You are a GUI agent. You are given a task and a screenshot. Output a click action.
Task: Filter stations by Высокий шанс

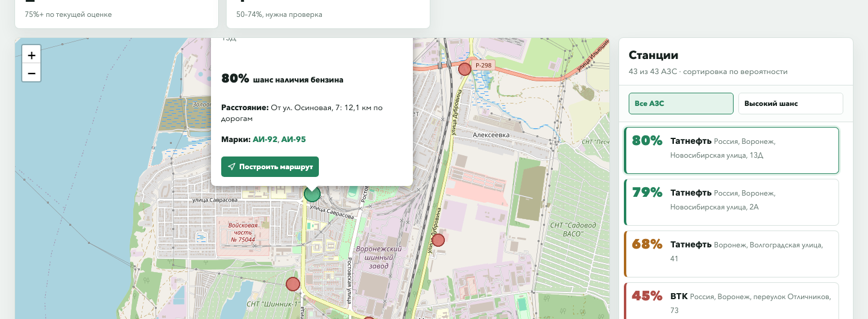click(x=790, y=104)
